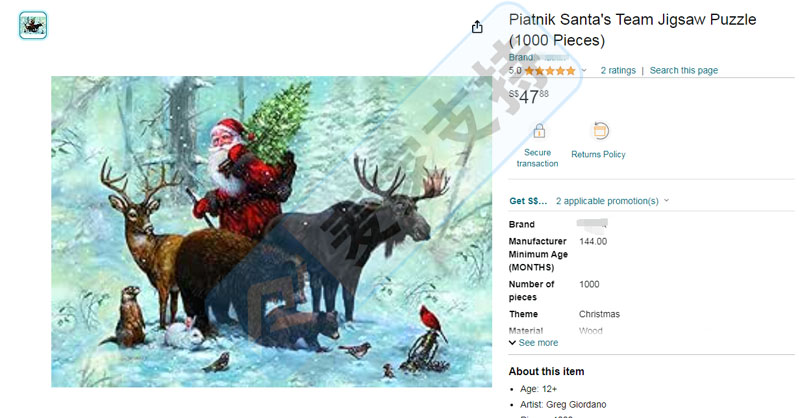Screen dimensions: 800x418
Task: Click the main Santa puzzle product image
Action: coord(271,232)
